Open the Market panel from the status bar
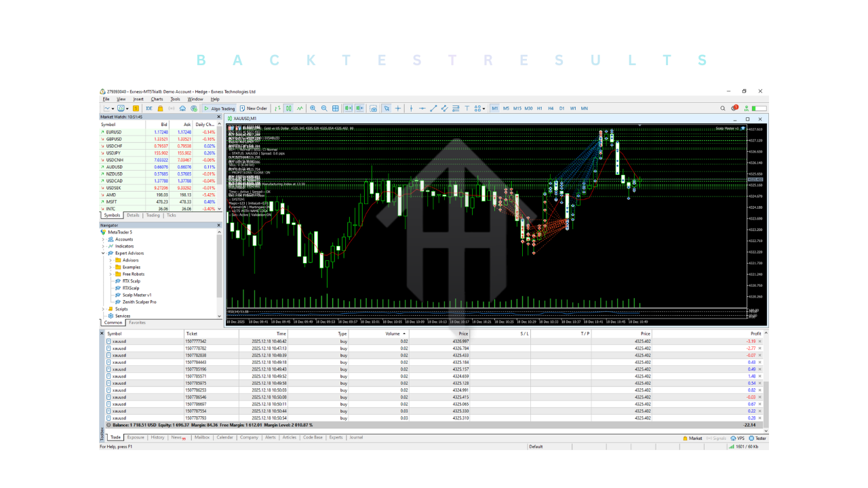Image resolution: width=868 pixels, height=488 pixels. pos(694,438)
